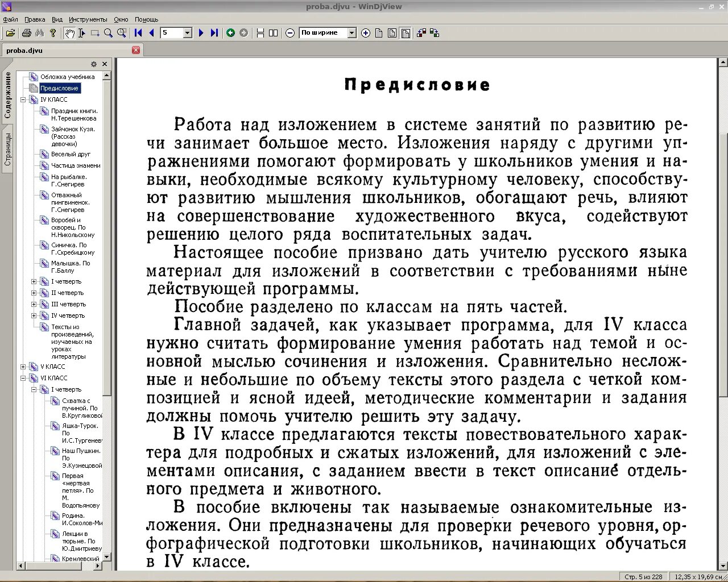Enable facing pages layout icon
This screenshot has width=728, height=582.
click(273, 33)
